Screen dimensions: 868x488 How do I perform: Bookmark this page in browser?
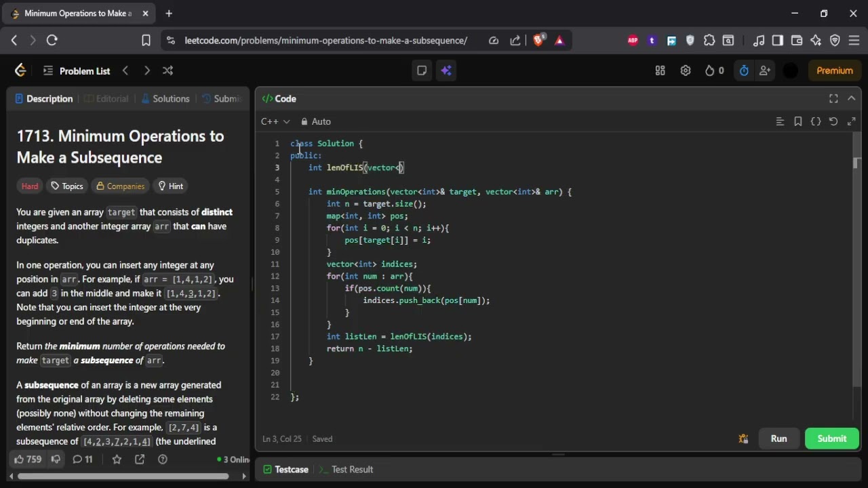coord(146,41)
